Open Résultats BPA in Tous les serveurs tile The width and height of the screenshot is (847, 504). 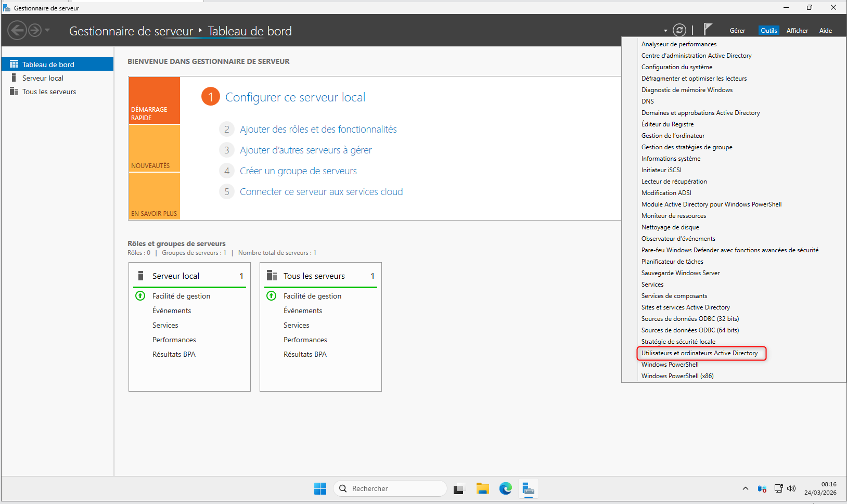(x=305, y=354)
